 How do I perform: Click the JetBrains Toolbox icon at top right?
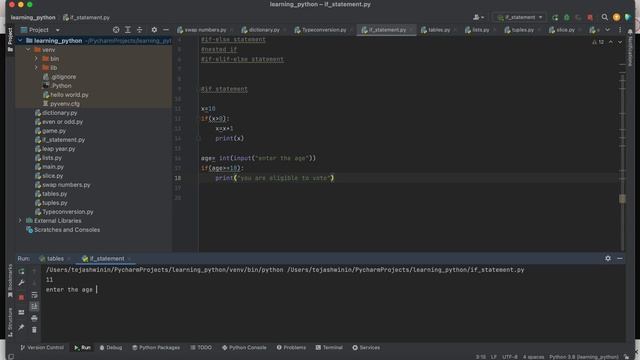point(628,17)
